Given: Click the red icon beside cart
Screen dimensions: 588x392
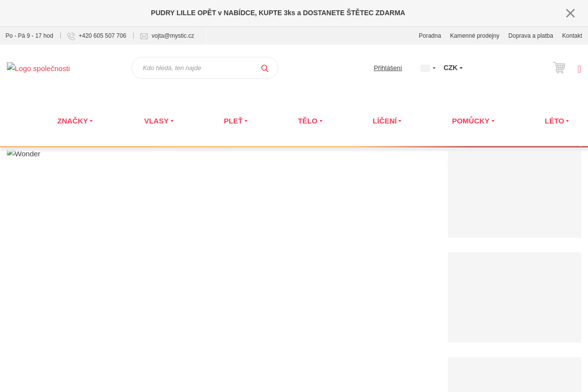Looking at the screenshot, I should pyautogui.click(x=579, y=69).
